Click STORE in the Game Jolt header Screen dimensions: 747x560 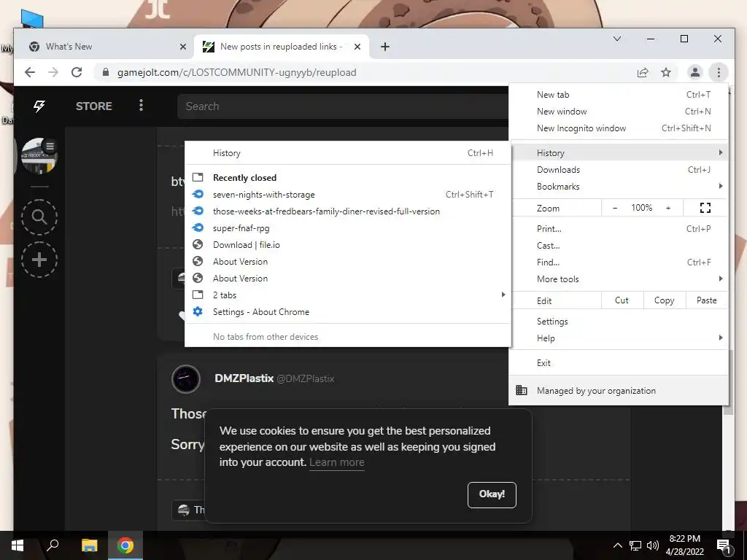(x=94, y=106)
